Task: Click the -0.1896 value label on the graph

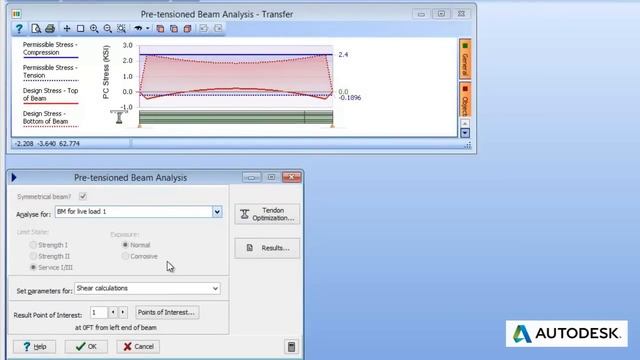Action: click(350, 98)
